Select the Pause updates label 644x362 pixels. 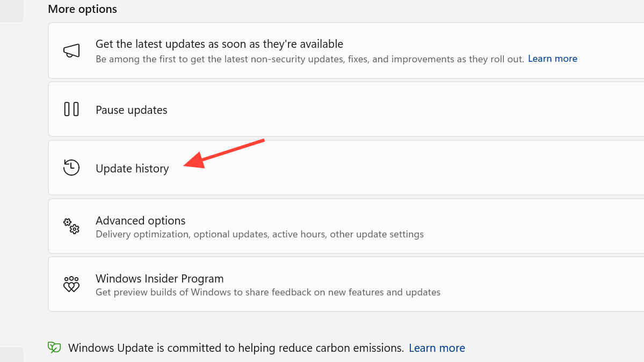pyautogui.click(x=132, y=110)
